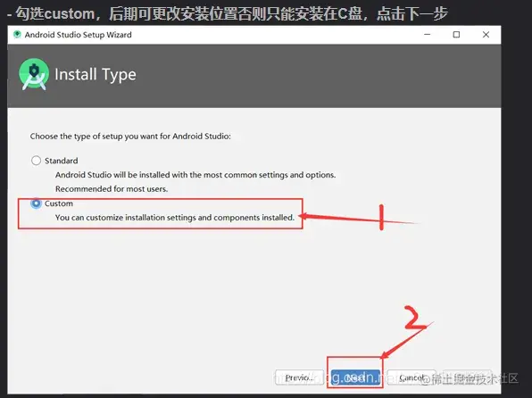Click the Cancel button
The image size is (532, 398).
coord(411,377)
